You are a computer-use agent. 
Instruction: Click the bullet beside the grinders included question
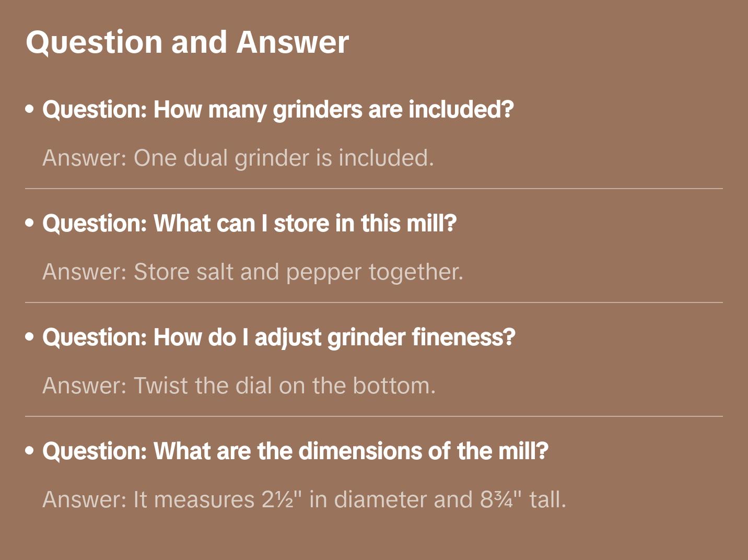tap(30, 110)
